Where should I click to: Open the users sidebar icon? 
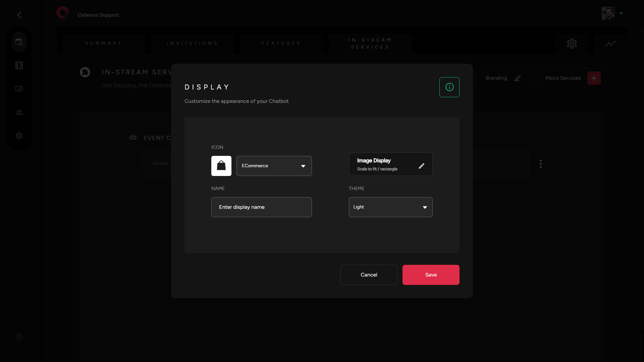click(x=19, y=112)
